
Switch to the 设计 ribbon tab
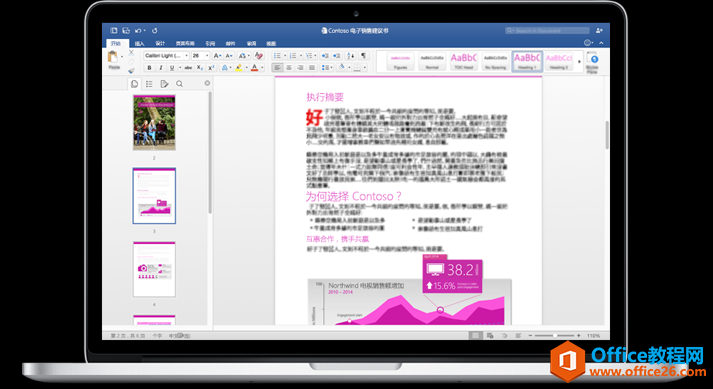point(160,44)
